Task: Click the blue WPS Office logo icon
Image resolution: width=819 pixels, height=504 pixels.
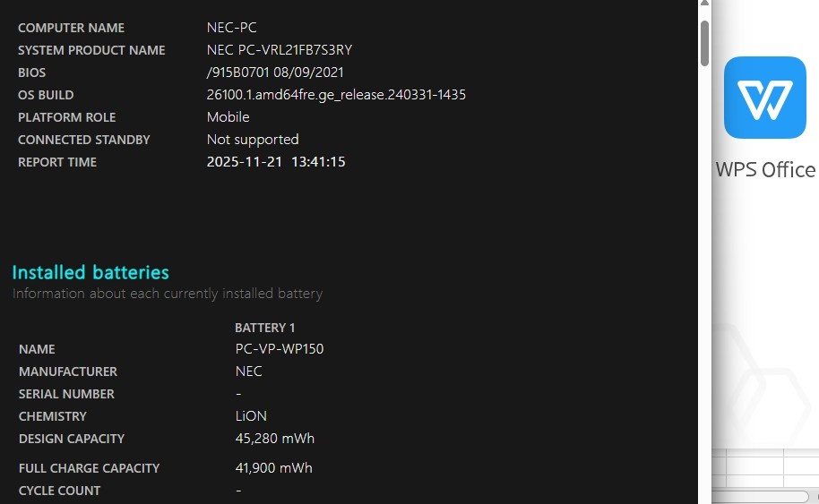Action: point(764,98)
